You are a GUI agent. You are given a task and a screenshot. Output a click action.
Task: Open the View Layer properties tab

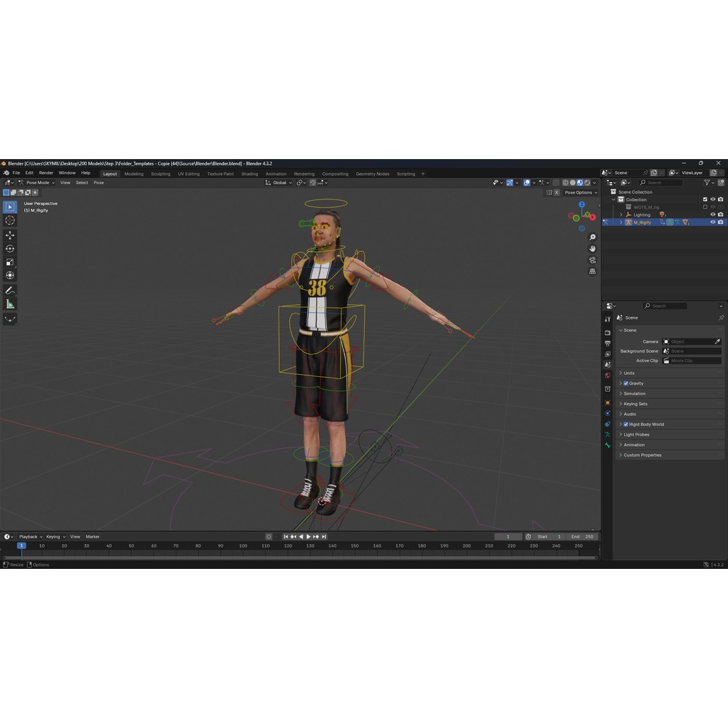[607, 355]
